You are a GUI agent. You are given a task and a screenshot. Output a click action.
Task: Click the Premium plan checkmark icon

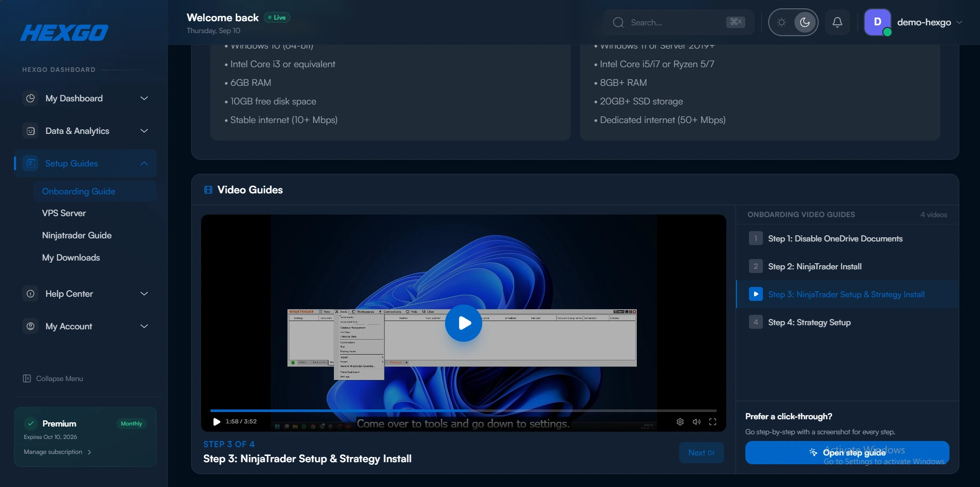31,423
